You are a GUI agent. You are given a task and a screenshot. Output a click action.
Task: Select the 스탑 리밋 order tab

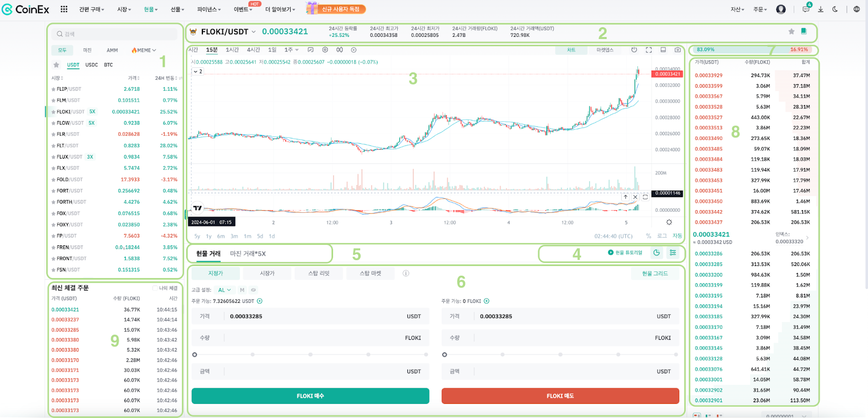coord(318,274)
